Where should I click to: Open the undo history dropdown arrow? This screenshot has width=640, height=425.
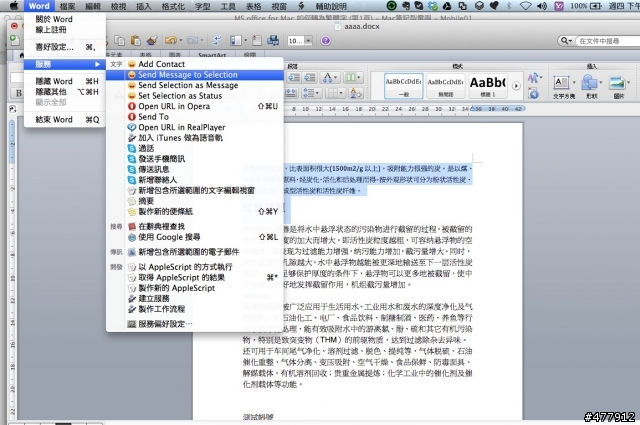pos(180,40)
